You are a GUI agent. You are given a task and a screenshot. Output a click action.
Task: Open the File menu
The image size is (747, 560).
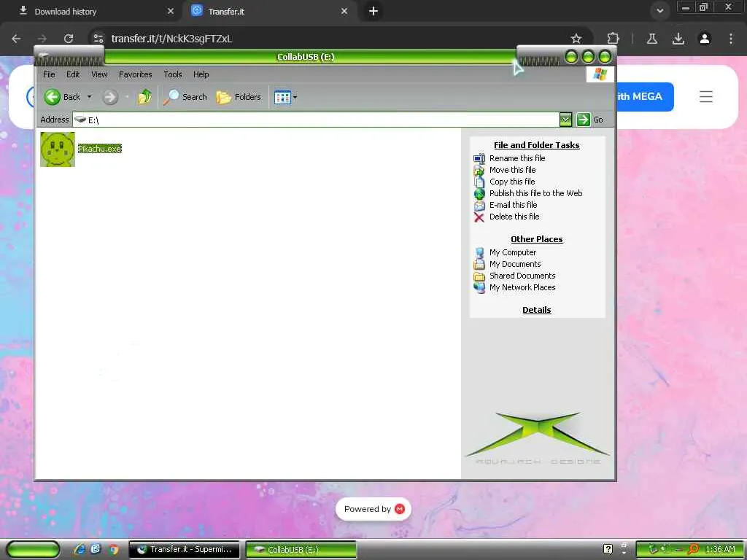click(49, 74)
